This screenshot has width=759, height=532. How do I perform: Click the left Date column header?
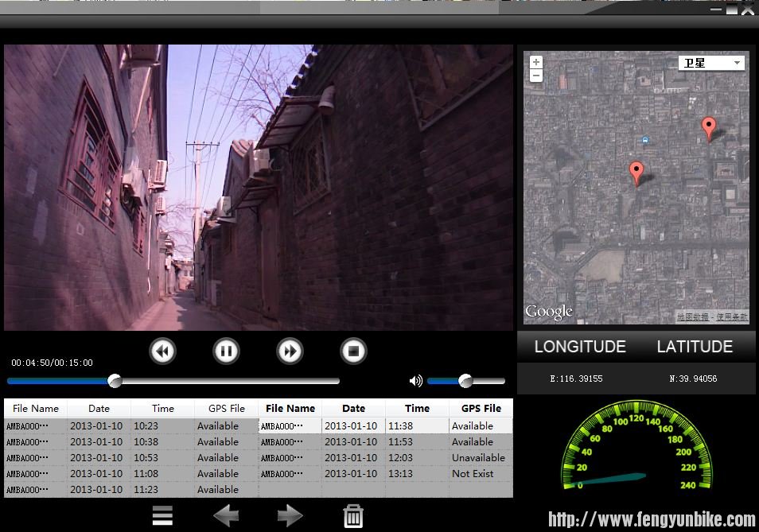99,408
